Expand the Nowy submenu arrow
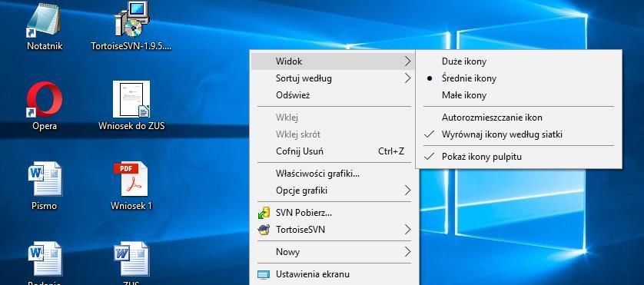The width and height of the screenshot is (644, 285). [x=407, y=252]
